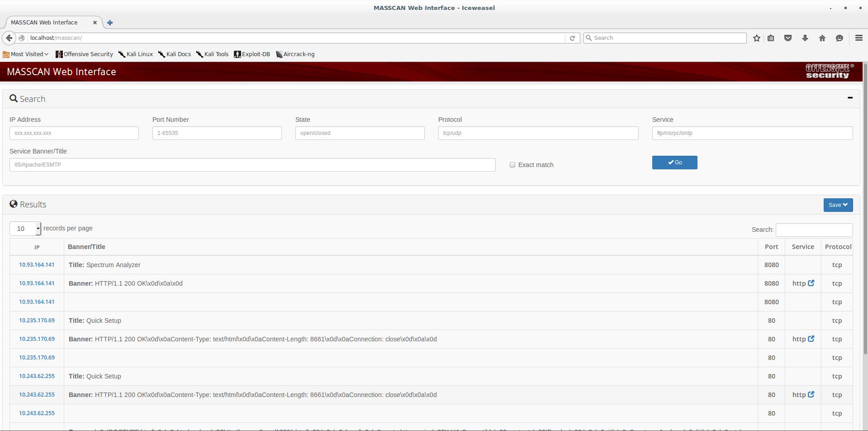Screen dimensions: 868x431
Task: Collapse the Search panel with minus
Action: point(849,98)
